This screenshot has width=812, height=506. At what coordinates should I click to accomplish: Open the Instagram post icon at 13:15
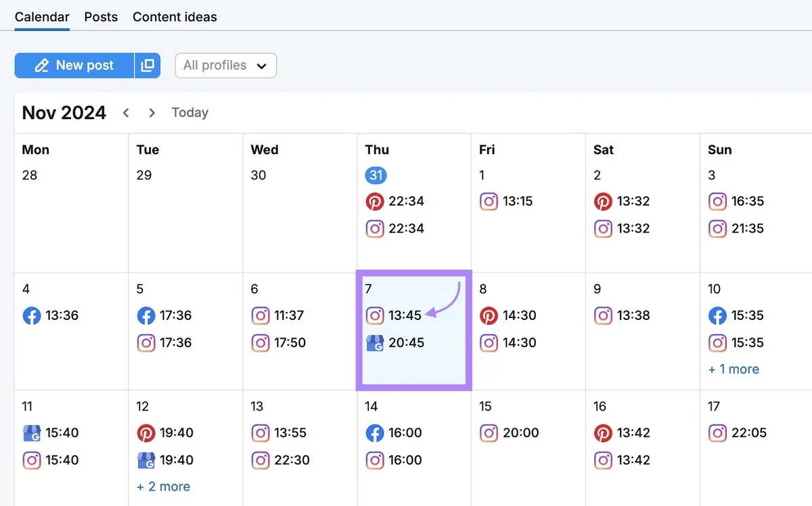(489, 202)
